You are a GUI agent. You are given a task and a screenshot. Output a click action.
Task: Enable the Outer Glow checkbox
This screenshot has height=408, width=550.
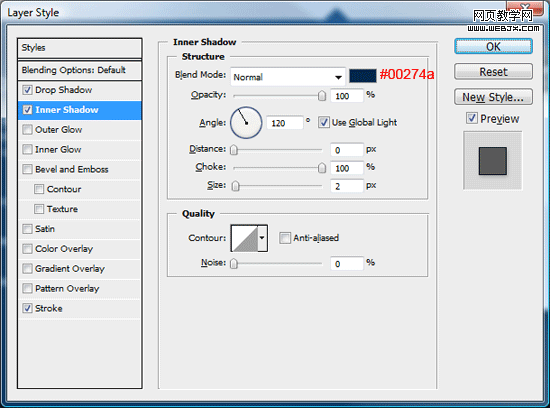click(27, 129)
